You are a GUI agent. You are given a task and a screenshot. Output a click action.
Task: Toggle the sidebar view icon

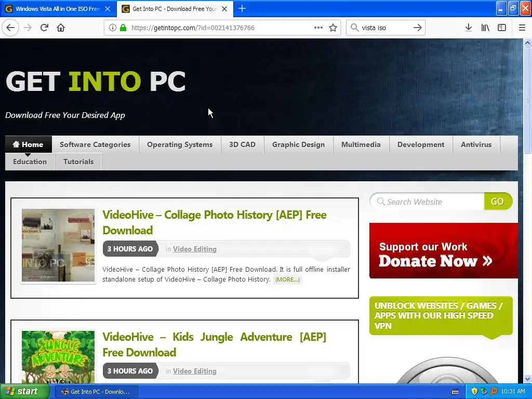tap(502, 28)
